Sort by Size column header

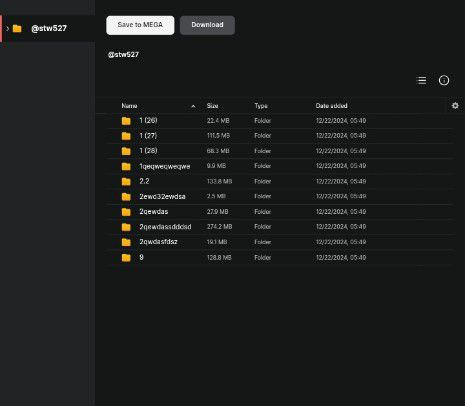tap(212, 106)
